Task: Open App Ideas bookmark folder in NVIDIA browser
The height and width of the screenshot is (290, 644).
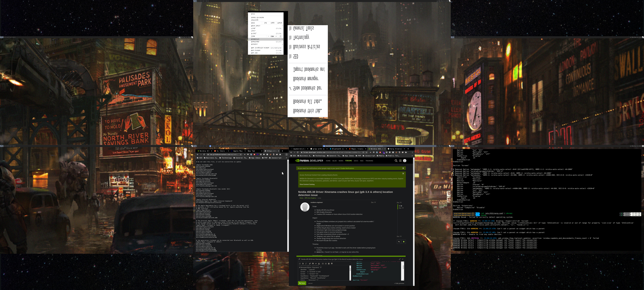Action: pos(348,156)
